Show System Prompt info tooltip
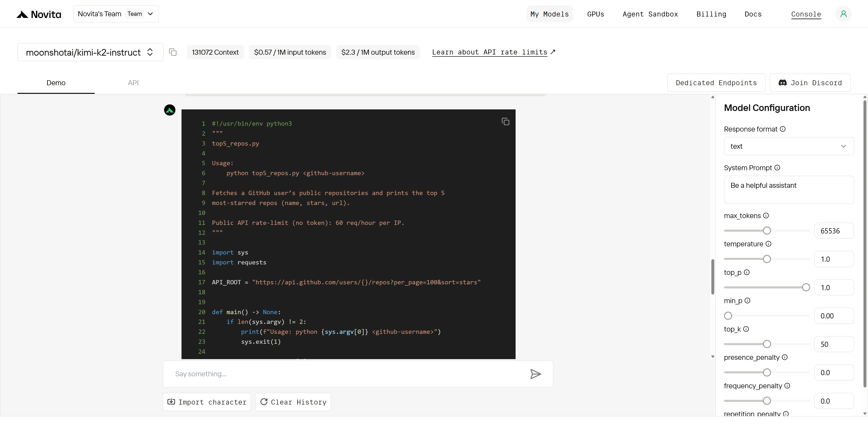 (x=777, y=167)
